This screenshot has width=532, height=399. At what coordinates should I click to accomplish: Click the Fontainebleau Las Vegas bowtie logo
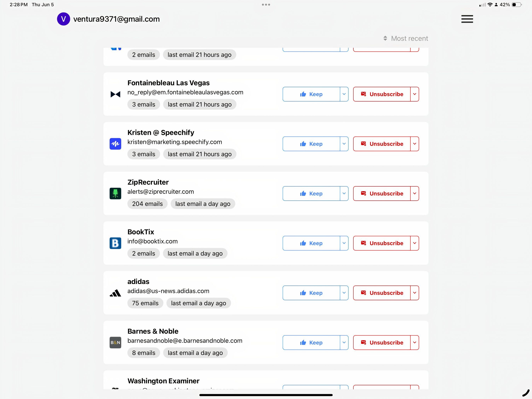click(115, 94)
